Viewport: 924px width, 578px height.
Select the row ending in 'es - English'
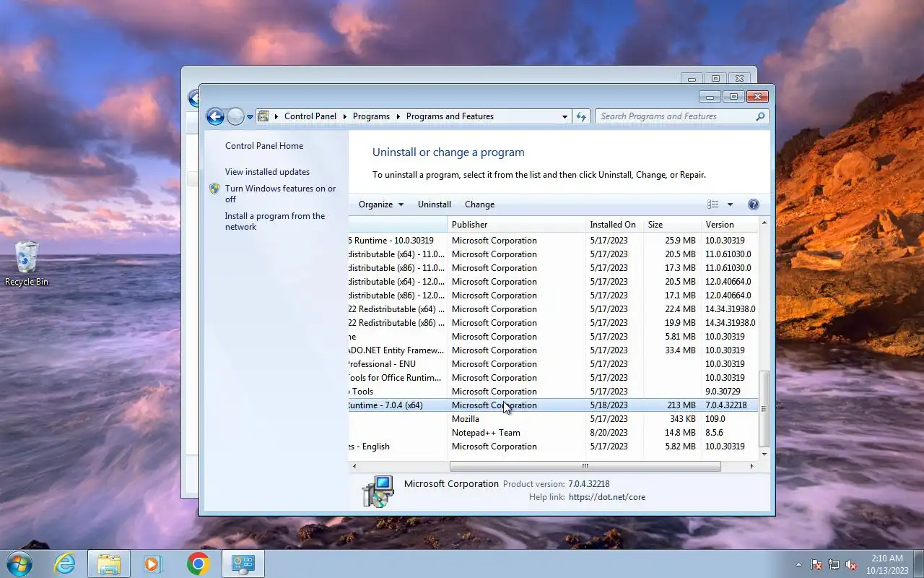(553, 447)
